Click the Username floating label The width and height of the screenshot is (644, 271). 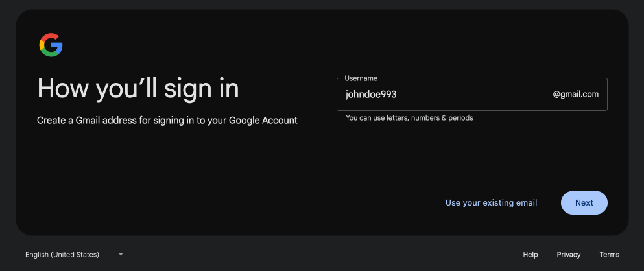[x=361, y=78]
